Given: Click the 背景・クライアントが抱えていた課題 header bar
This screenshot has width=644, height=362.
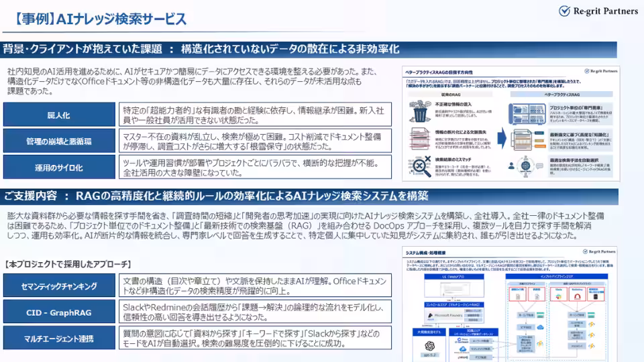Looking at the screenshot, I should point(309,50).
